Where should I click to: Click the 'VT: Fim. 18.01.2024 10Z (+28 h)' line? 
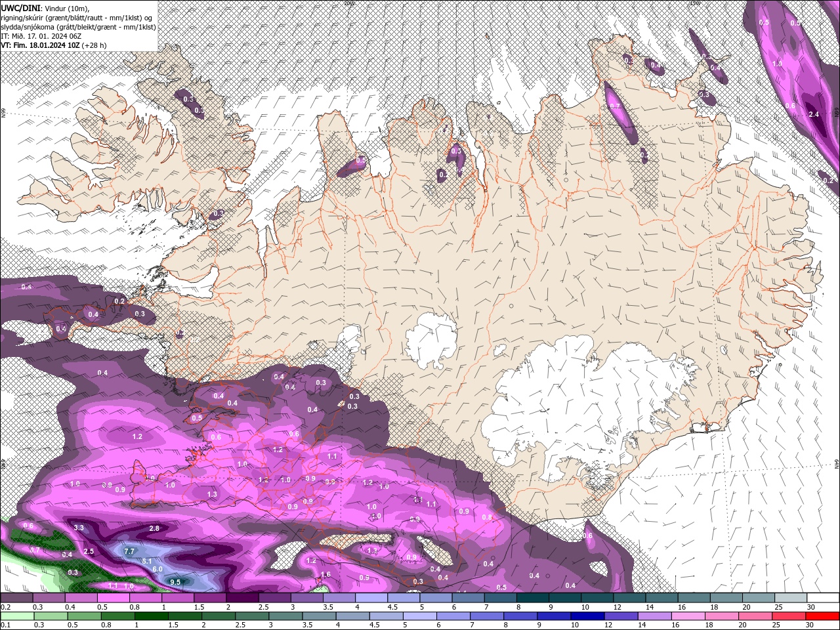54,45
